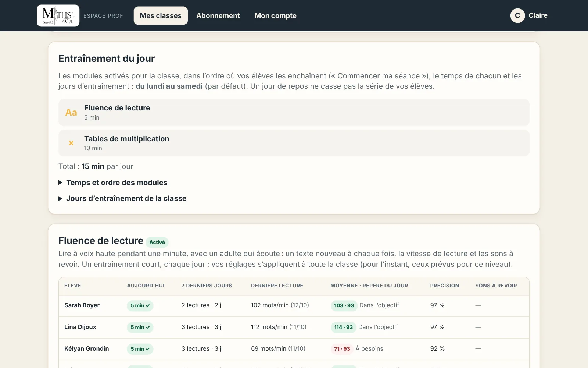Click Lina Dijoux's 5 min badge

[x=140, y=327]
